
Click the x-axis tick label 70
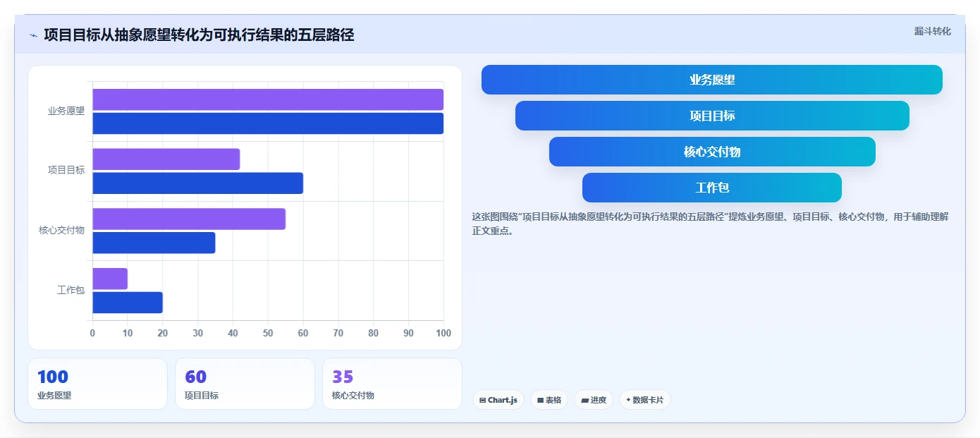(x=338, y=333)
